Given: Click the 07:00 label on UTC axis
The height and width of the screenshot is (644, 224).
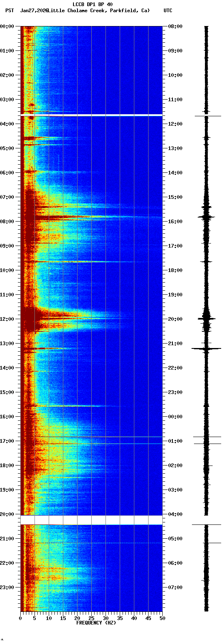Looking at the screenshot, I should point(175,587).
